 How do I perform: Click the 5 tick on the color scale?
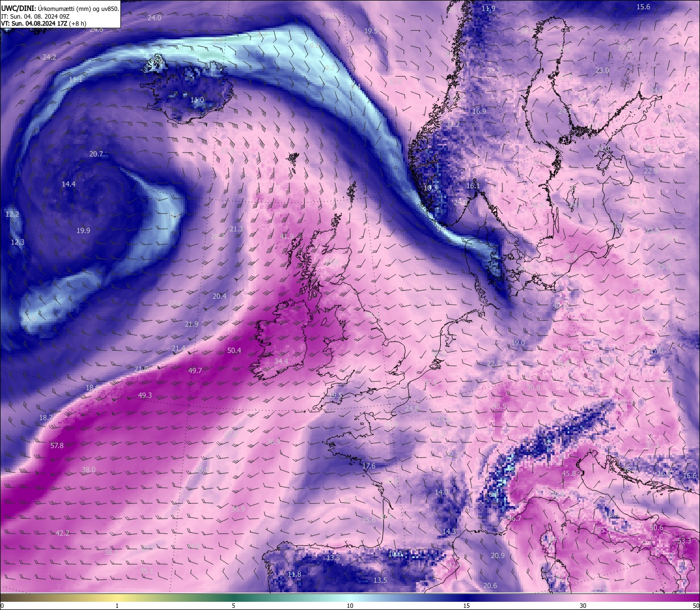(x=234, y=606)
